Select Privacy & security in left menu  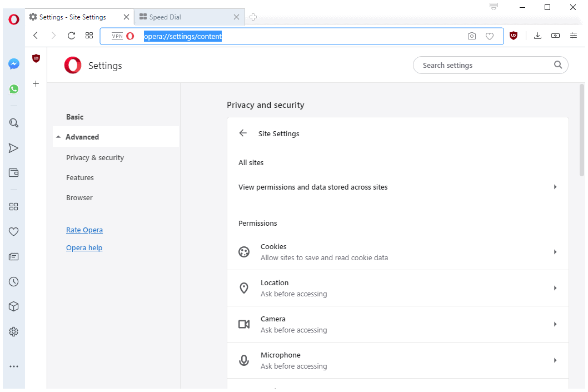click(x=95, y=158)
